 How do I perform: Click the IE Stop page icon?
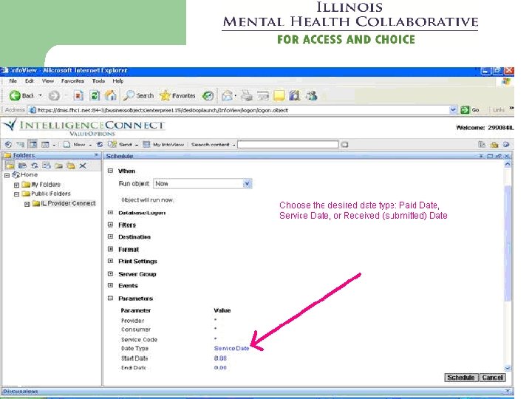click(x=78, y=95)
